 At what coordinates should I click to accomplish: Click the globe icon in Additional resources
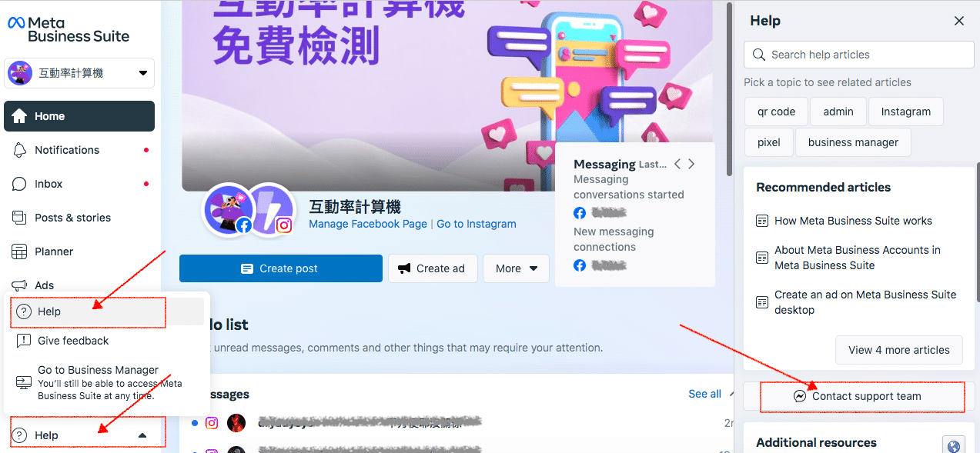954,446
